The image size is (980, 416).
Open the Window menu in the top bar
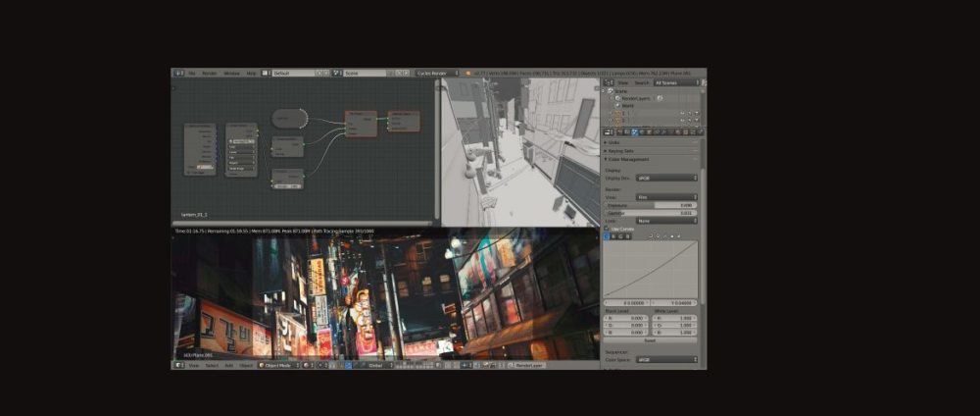tap(231, 73)
